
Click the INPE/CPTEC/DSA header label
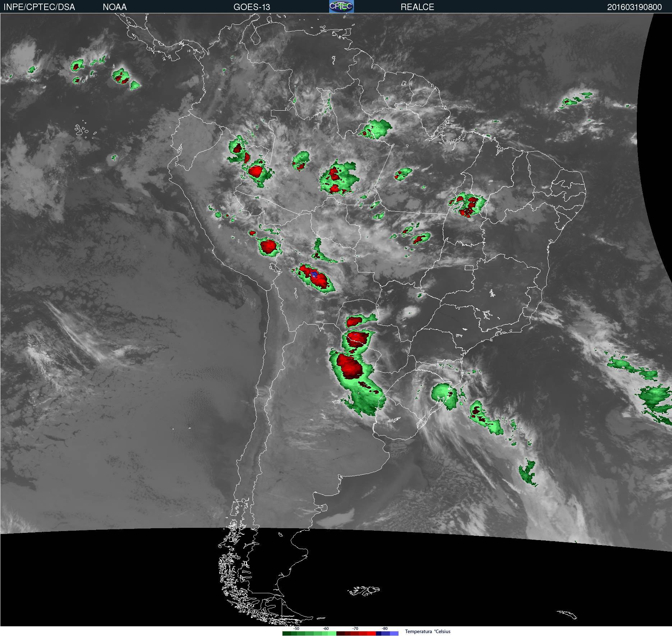click(39, 7)
